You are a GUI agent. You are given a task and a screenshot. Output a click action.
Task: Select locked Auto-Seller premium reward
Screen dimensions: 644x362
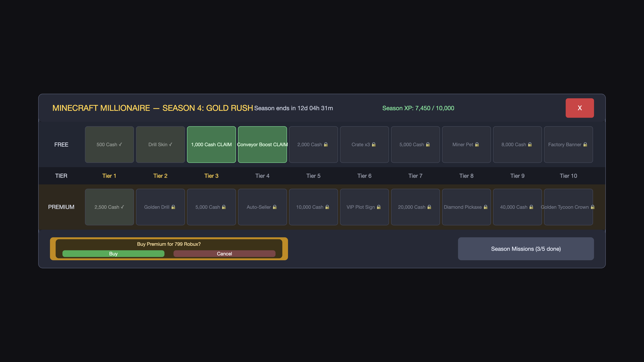click(262, 207)
